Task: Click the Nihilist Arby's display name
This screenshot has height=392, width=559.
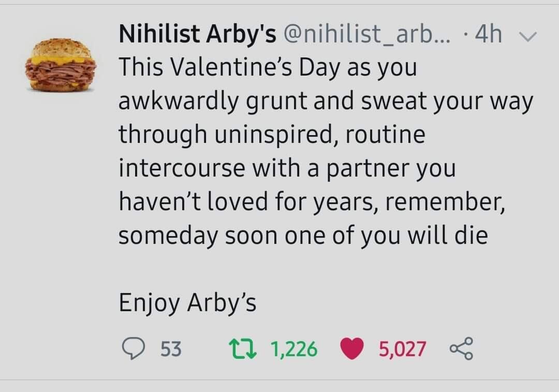Action: 198,34
